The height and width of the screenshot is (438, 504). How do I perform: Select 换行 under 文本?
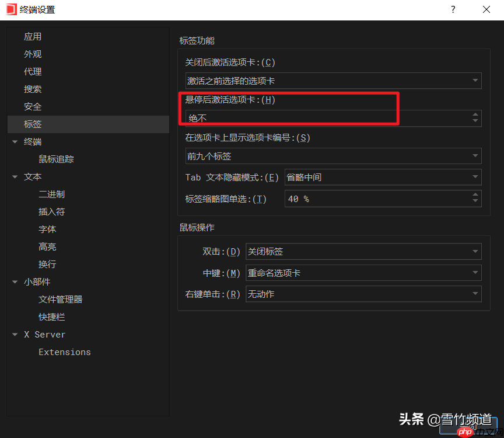coord(47,264)
